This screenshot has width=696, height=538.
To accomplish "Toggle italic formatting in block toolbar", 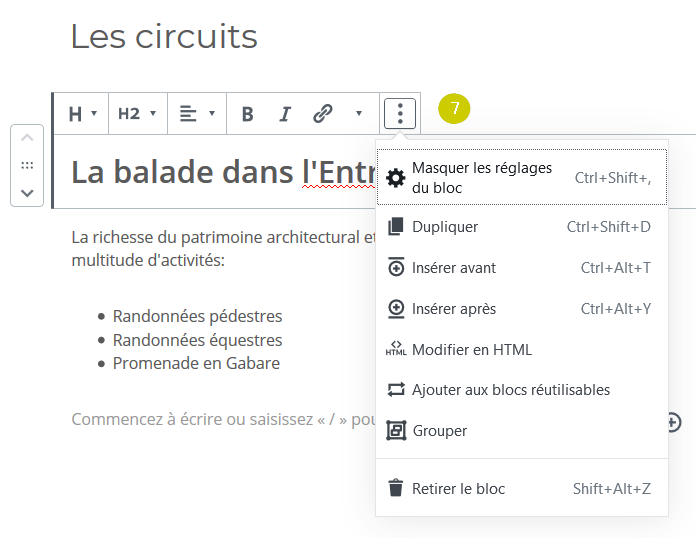I will 285,114.
